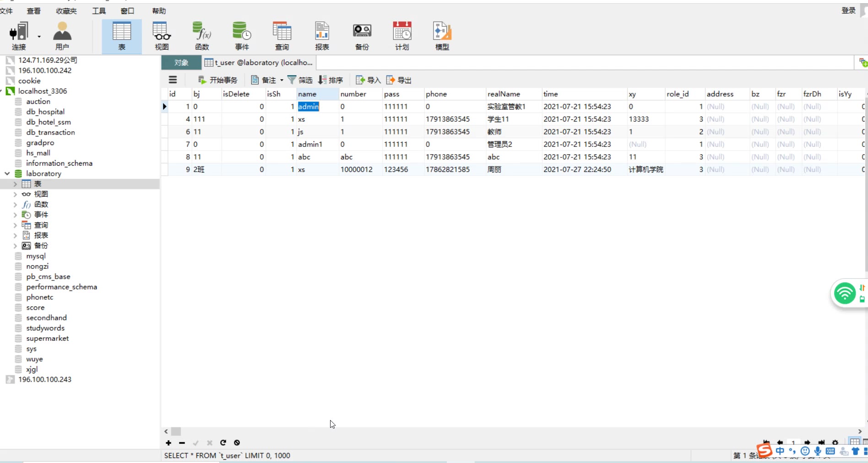The height and width of the screenshot is (463, 868).
Task: Open the hamburger menu in table toolbar
Action: coord(173,80)
